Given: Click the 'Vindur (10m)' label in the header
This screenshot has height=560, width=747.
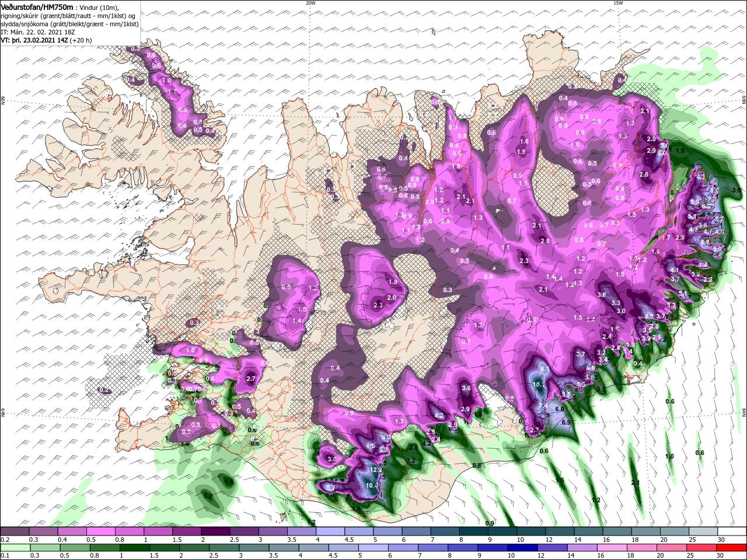Looking at the screenshot, I should 99,7.
